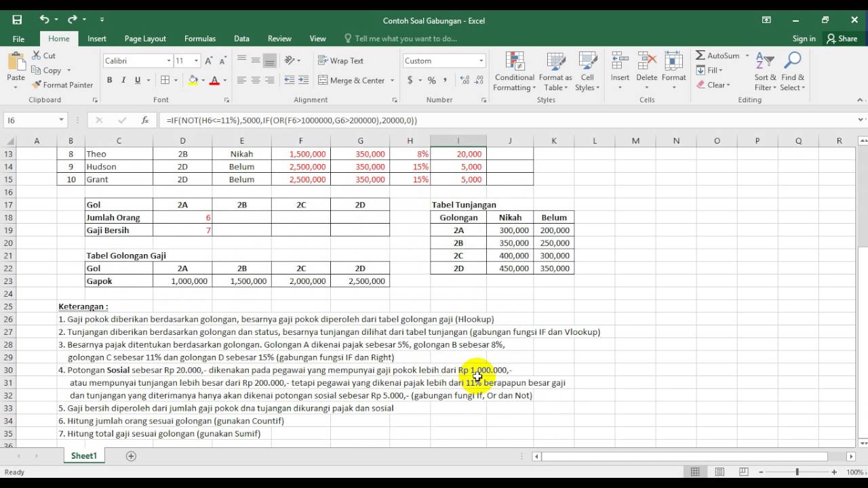Click the Undo arrow icon
The height and width of the screenshot is (488, 868).
point(44,20)
